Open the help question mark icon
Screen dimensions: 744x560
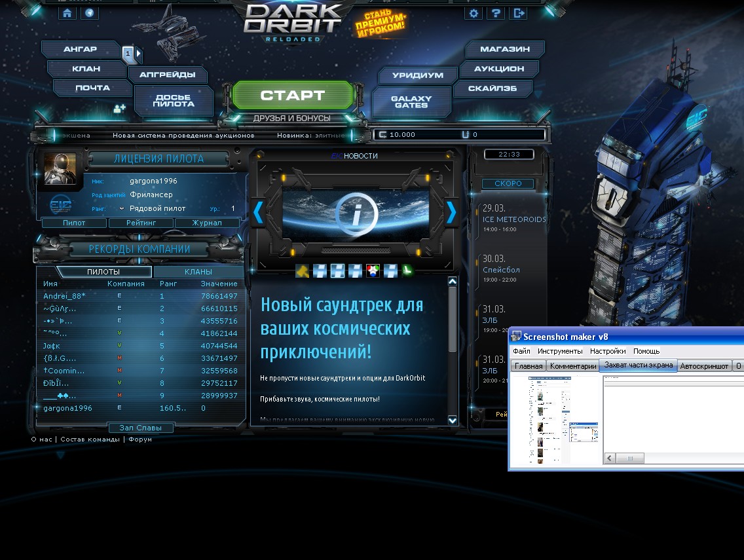[x=496, y=13]
